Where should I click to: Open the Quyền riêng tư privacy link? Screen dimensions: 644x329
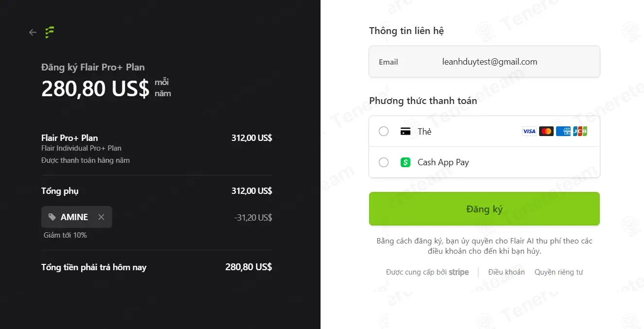pos(559,272)
